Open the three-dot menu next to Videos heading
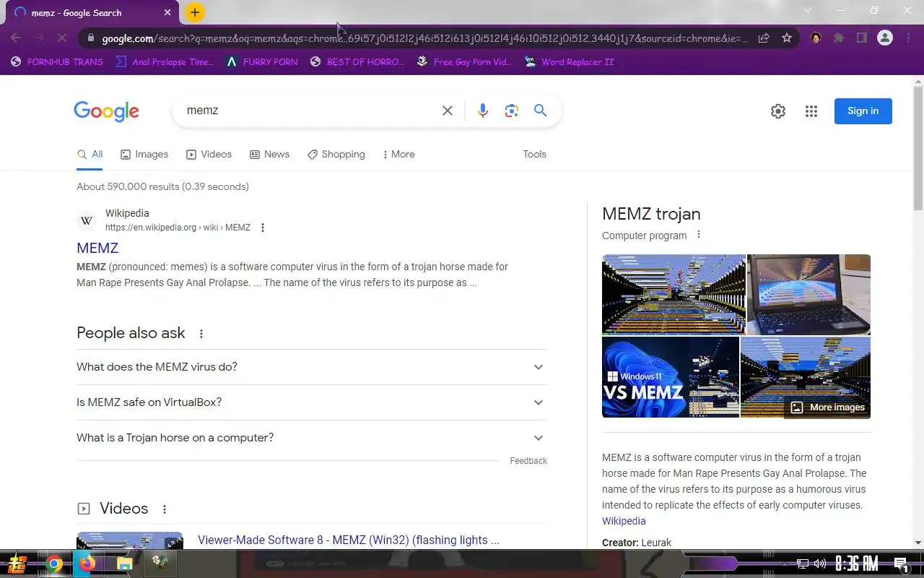The width and height of the screenshot is (924, 578). (x=165, y=509)
